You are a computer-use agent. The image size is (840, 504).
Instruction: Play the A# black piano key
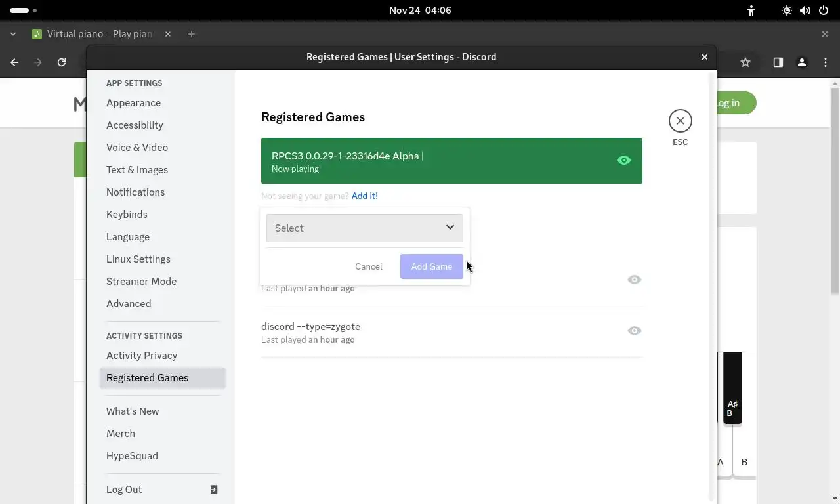[x=732, y=388]
